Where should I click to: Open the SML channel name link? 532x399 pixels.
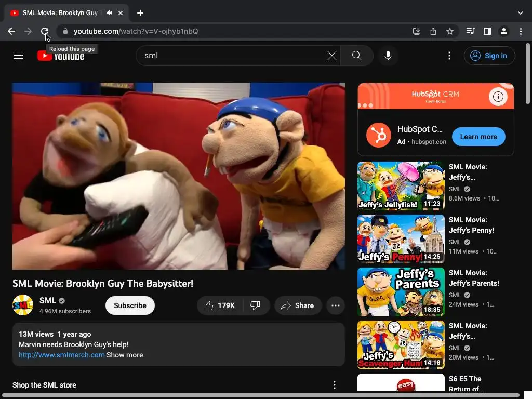pyautogui.click(x=47, y=301)
